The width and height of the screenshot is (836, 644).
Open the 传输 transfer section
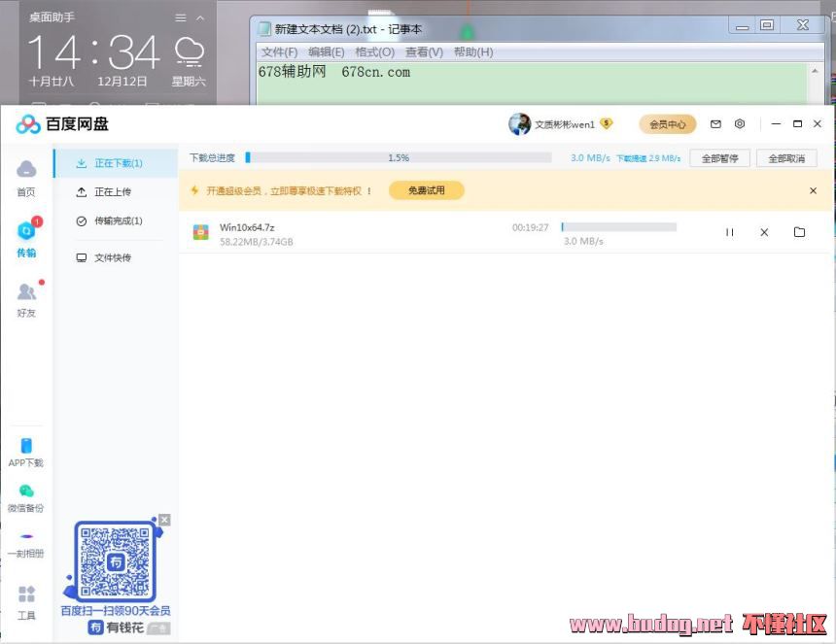(x=26, y=238)
